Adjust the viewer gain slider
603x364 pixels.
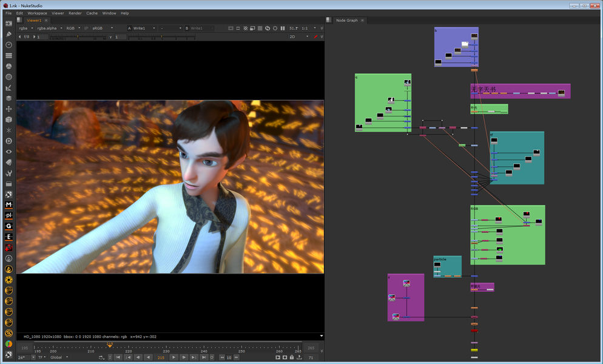coord(78,37)
